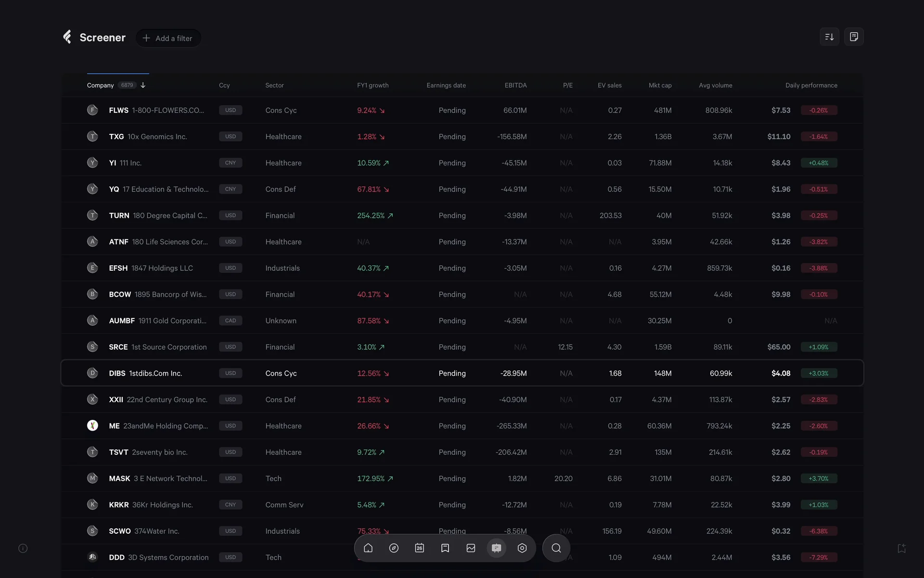Open the calendar icon in dock
924x578 pixels.
point(419,548)
